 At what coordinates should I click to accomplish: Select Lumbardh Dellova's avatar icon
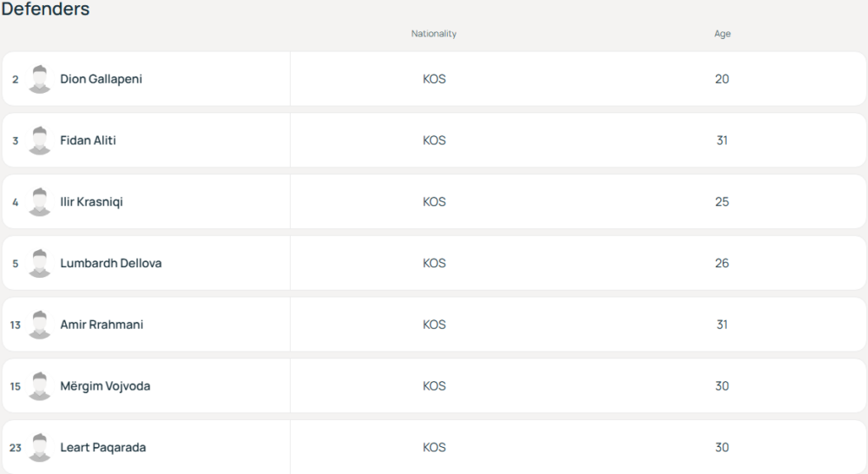click(x=39, y=264)
